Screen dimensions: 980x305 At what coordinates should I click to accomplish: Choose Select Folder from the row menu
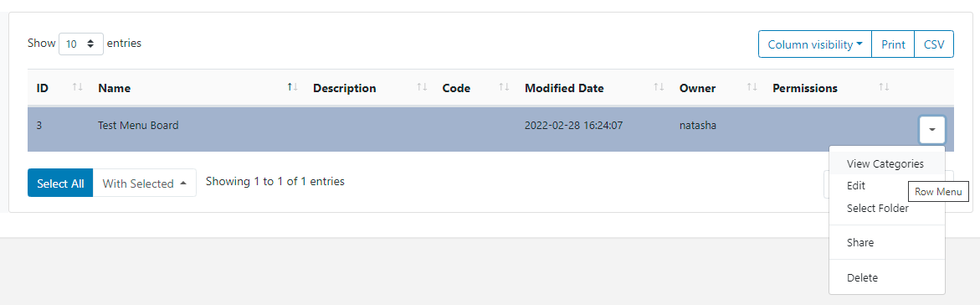[x=878, y=209]
